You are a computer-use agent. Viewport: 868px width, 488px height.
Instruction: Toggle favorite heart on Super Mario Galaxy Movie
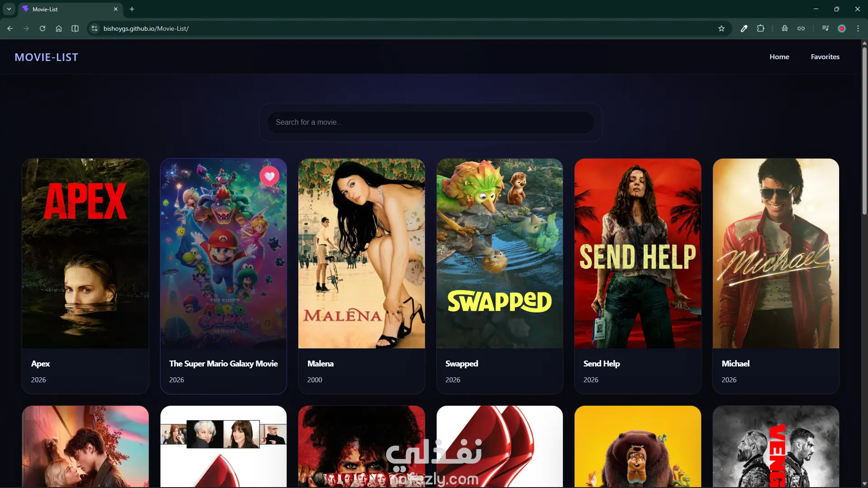(x=269, y=176)
